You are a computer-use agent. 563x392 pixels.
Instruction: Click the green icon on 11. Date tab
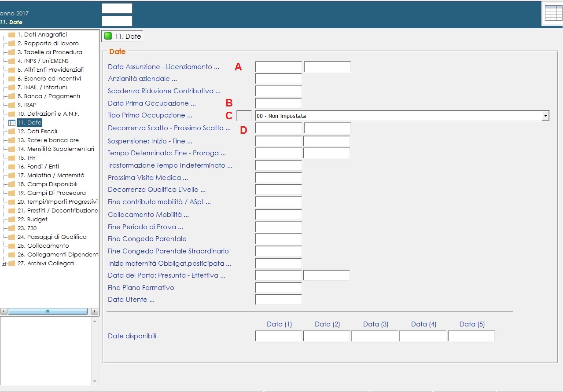108,36
